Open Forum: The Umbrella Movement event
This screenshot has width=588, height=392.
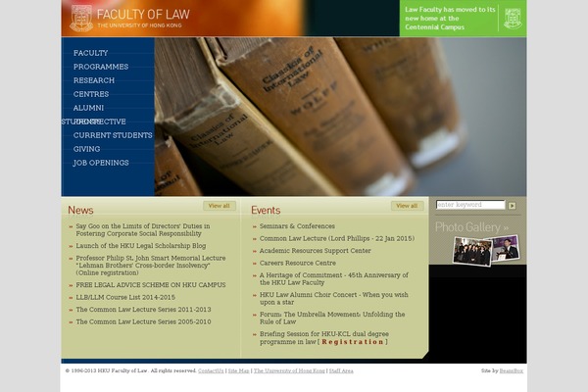(x=332, y=318)
